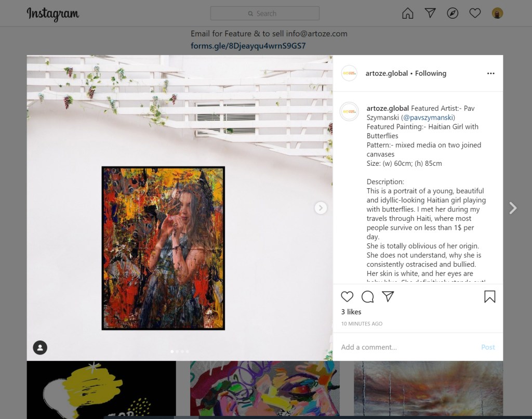
Task: Open the forms.gle link in bio
Action: coord(248,46)
